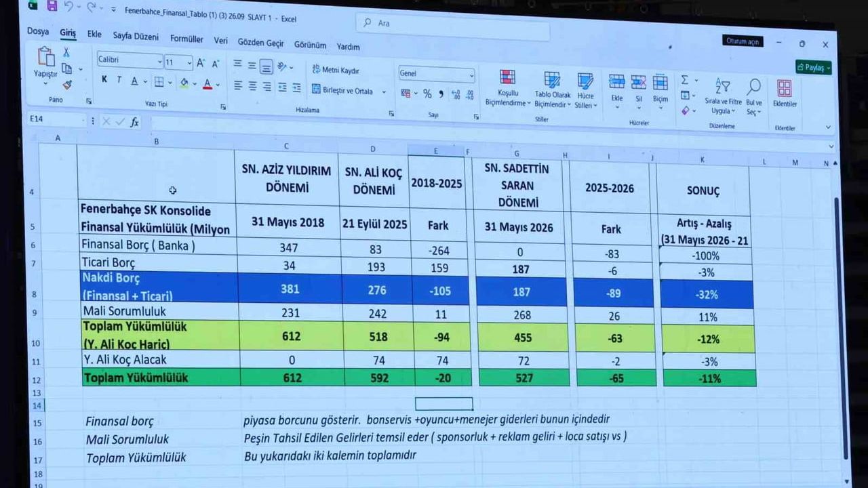Collapse the ribbon with the chevron
The height and width of the screenshot is (488, 868).
(828, 127)
